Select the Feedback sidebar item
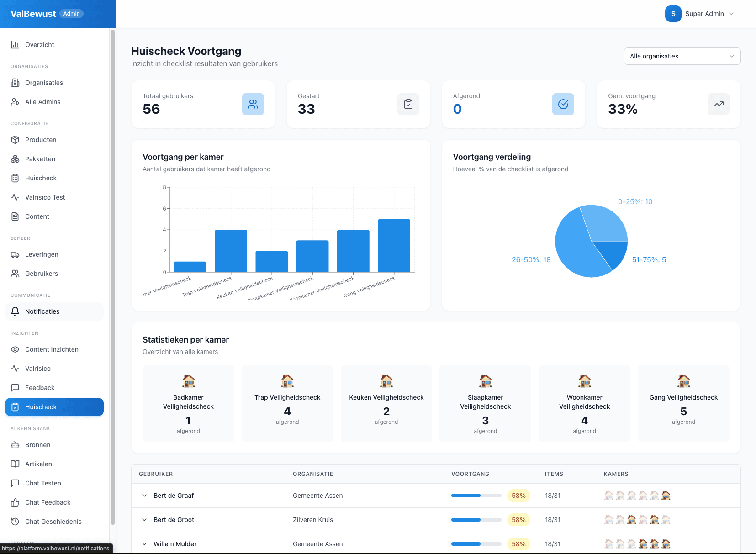Screen dimensions: 756x554 coord(40,388)
